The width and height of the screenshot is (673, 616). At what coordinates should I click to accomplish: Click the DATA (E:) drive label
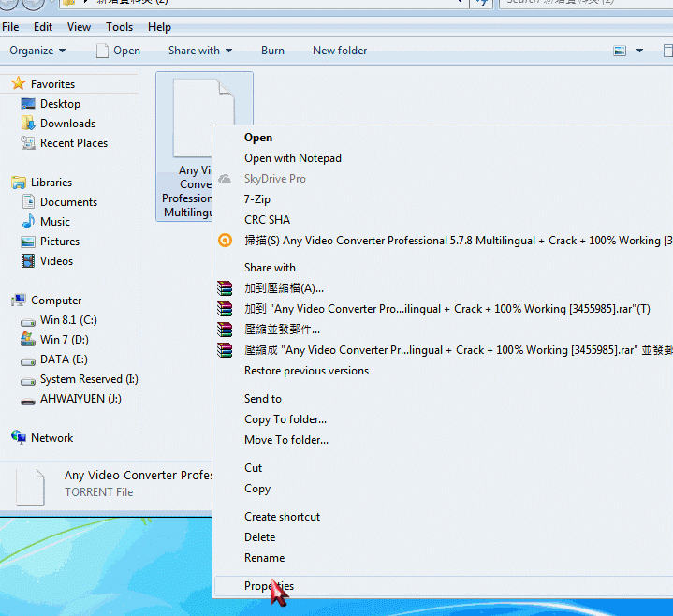[x=64, y=359]
